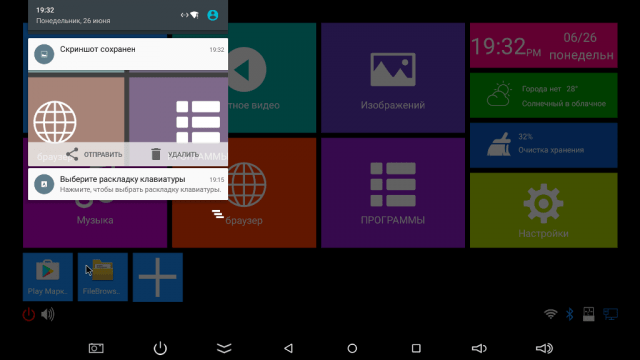Screen dimensions: 640x360
Task: Click the Bluetooth status icon
Action: [x=570, y=314]
